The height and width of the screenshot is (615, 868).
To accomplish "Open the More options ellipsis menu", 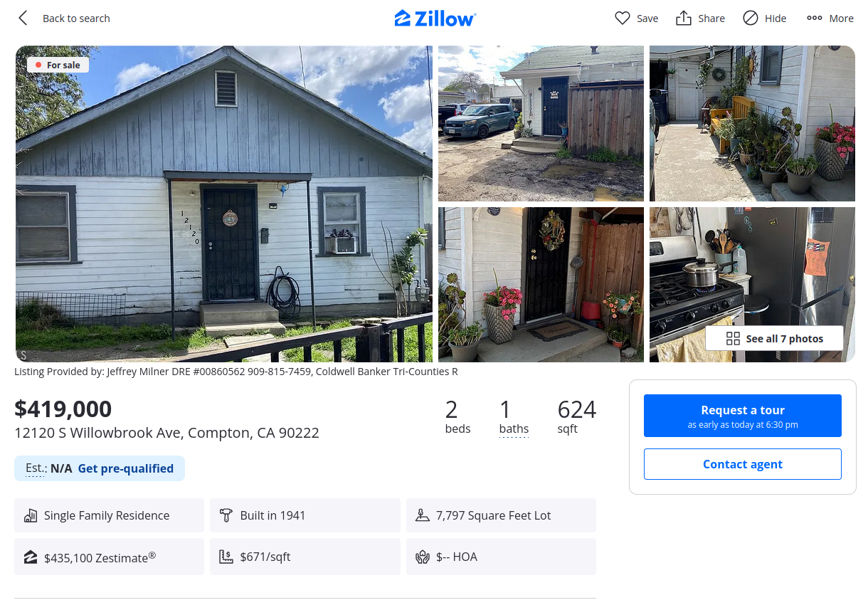I will click(x=815, y=19).
